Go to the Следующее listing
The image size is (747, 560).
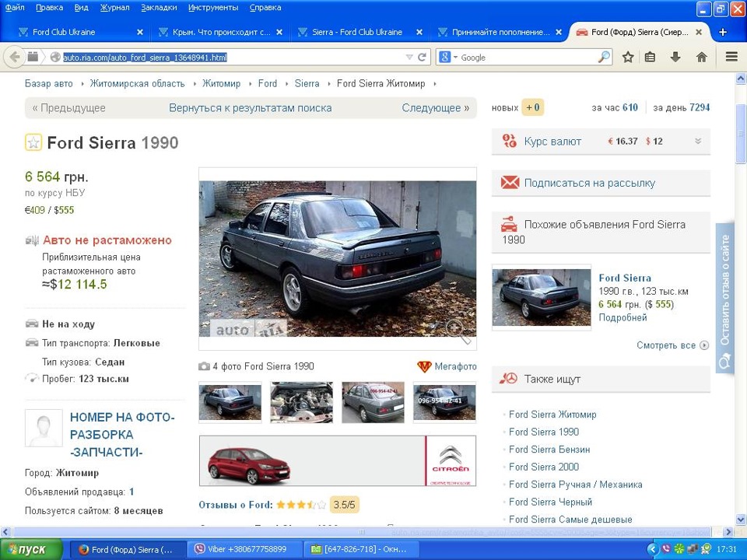(436, 108)
